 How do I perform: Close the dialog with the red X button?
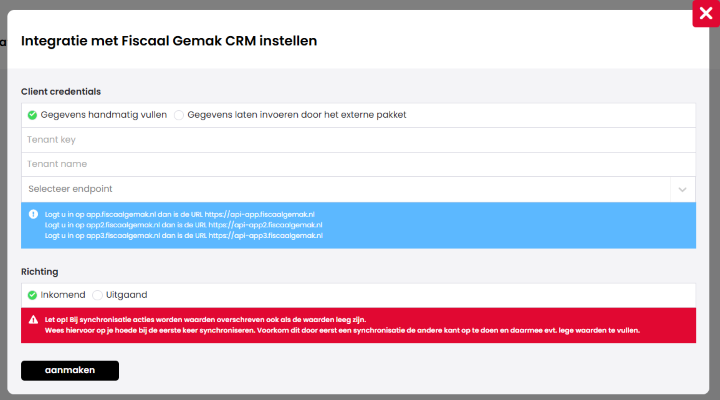tap(706, 13)
